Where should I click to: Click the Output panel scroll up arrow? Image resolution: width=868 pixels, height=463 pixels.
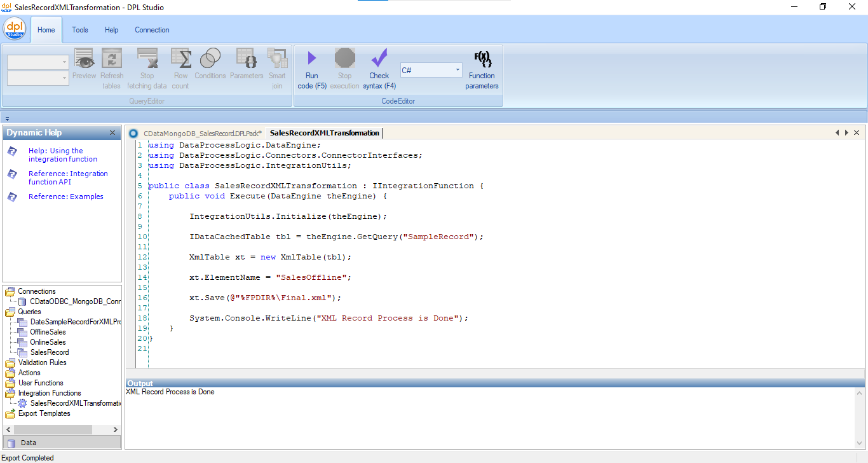[860, 392]
